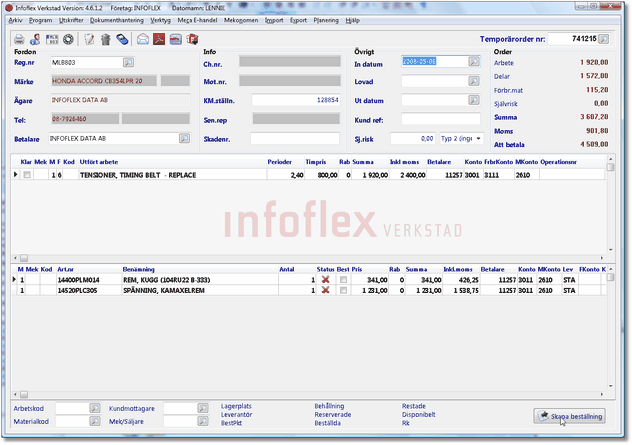The image size is (632, 445).
Task: Click into the Arbetskod input field
Action: 72,408
